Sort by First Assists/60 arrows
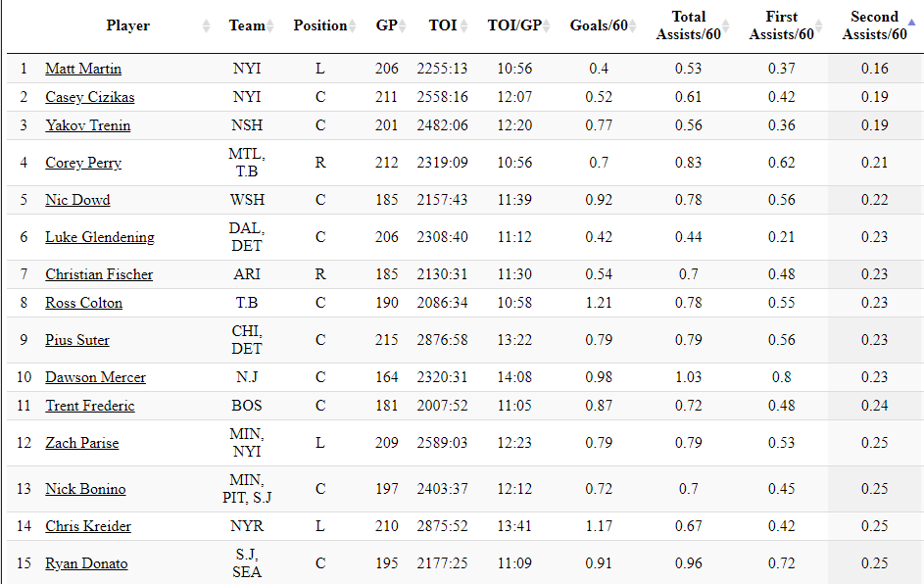Screen dimensions: 924x584 818,25
